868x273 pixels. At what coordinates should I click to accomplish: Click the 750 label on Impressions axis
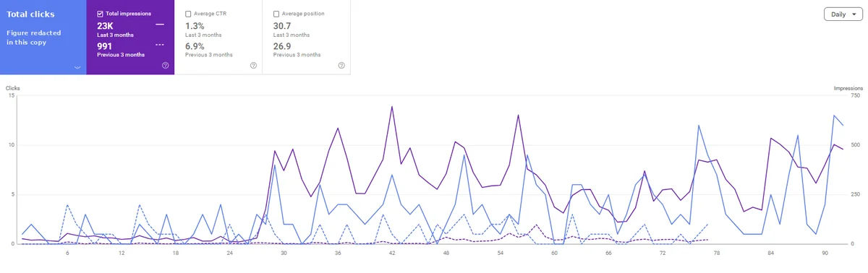coord(856,95)
